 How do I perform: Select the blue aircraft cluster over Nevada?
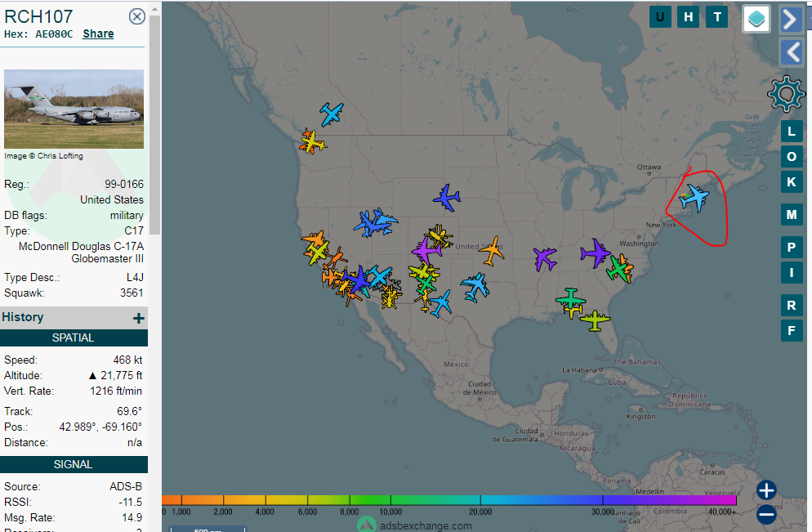click(x=376, y=223)
